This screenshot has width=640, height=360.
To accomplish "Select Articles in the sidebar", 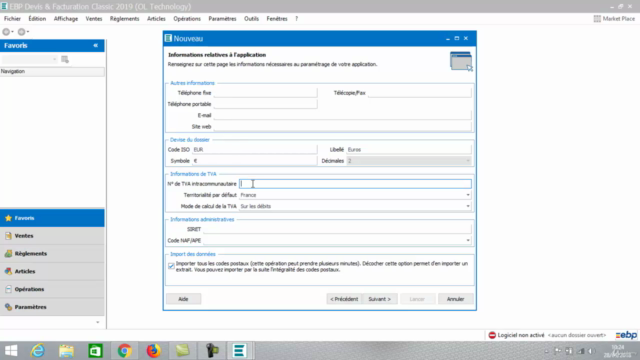I will click(x=52, y=271).
